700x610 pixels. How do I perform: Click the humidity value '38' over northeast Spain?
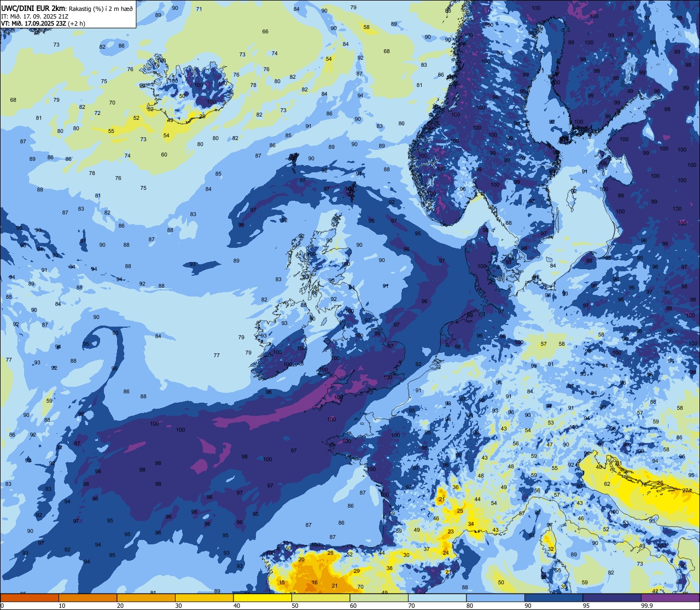389,568
